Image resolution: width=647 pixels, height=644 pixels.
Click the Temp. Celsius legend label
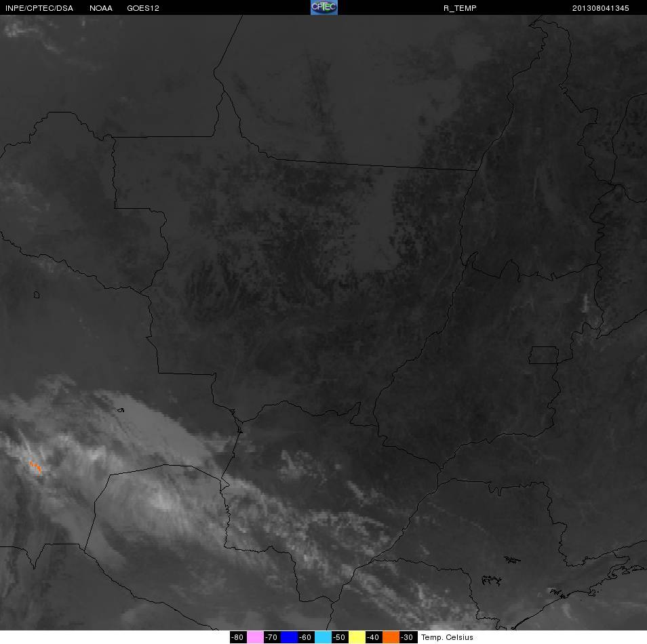[447, 637]
